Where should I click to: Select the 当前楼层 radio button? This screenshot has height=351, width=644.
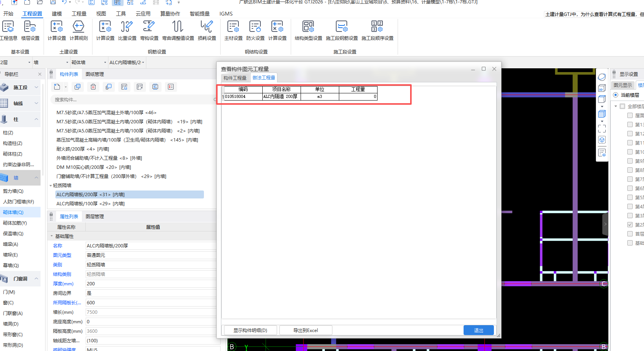point(616,95)
